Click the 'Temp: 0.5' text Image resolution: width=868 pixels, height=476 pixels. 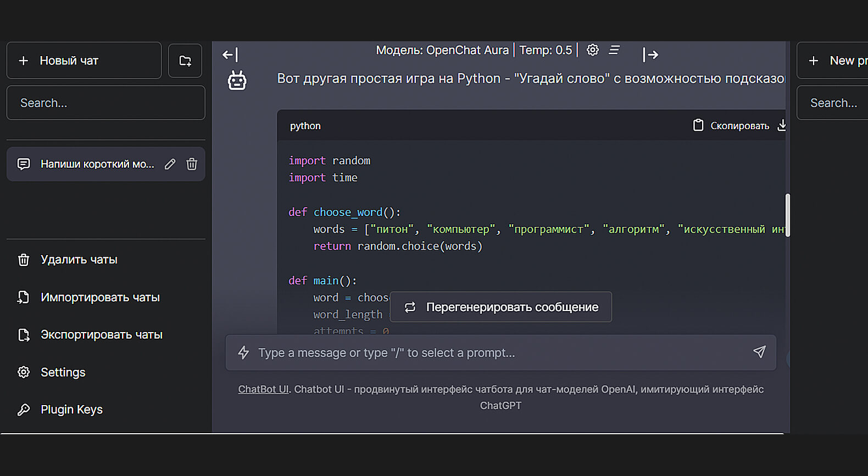(546, 50)
